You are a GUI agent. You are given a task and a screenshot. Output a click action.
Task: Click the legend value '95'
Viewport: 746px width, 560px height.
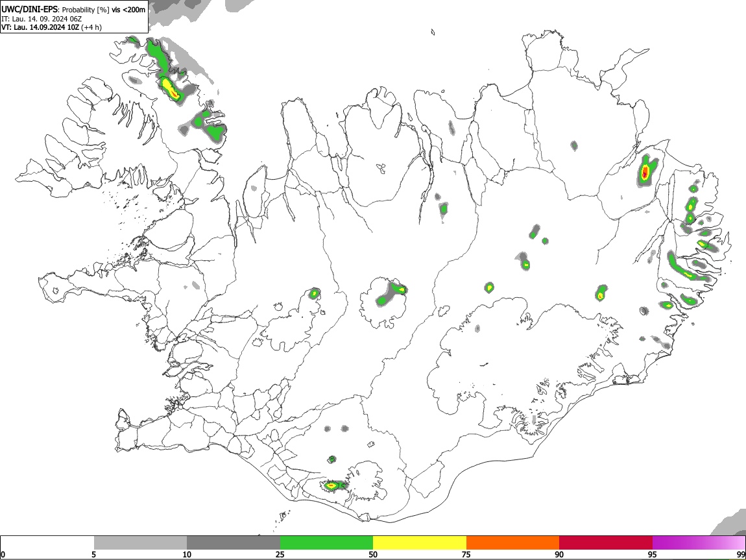coord(653,554)
